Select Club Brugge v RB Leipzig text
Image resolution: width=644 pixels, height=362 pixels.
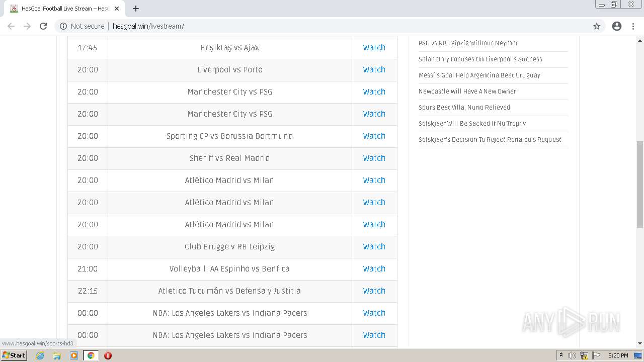(x=230, y=247)
